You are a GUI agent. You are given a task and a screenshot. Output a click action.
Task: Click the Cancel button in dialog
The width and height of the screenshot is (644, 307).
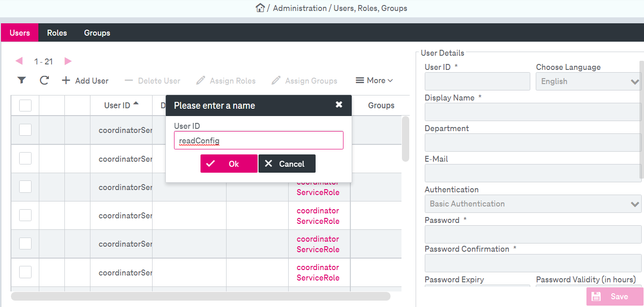(287, 164)
